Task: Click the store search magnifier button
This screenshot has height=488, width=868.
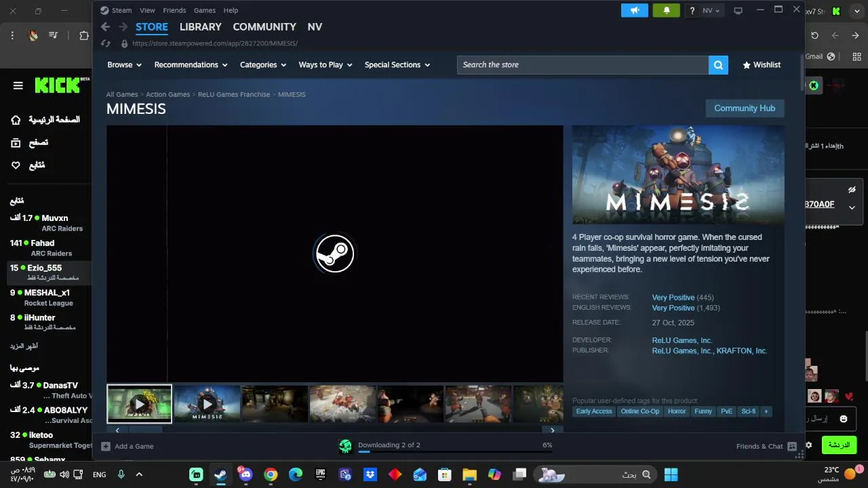Action: [718, 64]
